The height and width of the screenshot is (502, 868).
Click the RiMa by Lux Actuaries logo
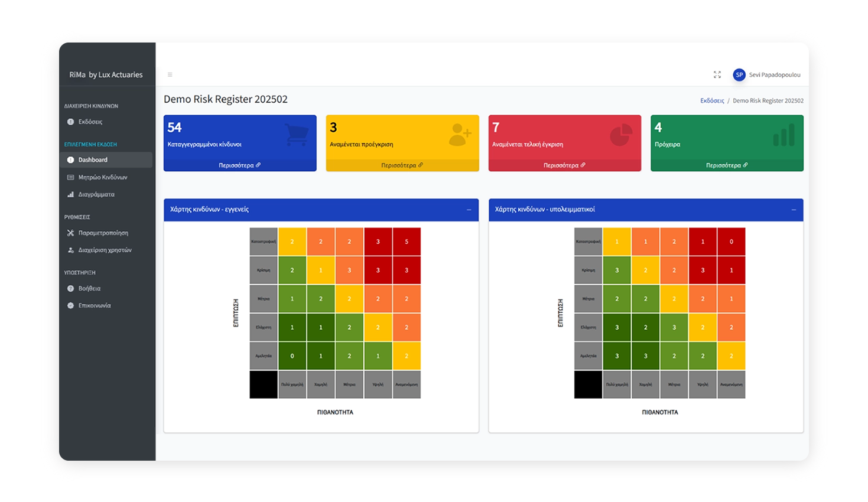pos(106,75)
